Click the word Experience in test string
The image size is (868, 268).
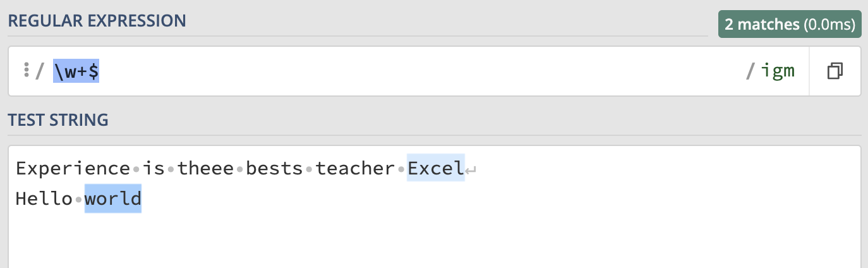click(x=73, y=169)
